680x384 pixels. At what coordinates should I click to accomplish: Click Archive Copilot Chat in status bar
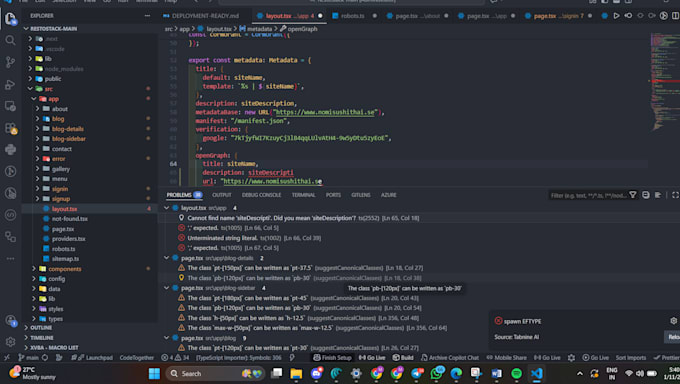coord(450,358)
